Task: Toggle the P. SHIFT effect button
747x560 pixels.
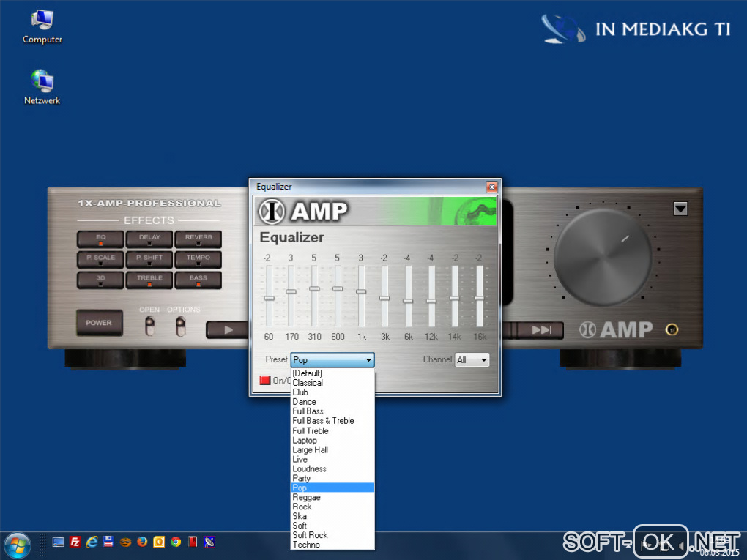Action: (x=149, y=260)
